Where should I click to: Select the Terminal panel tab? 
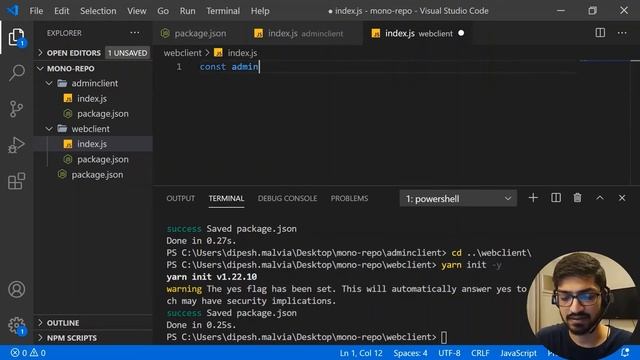click(226, 198)
